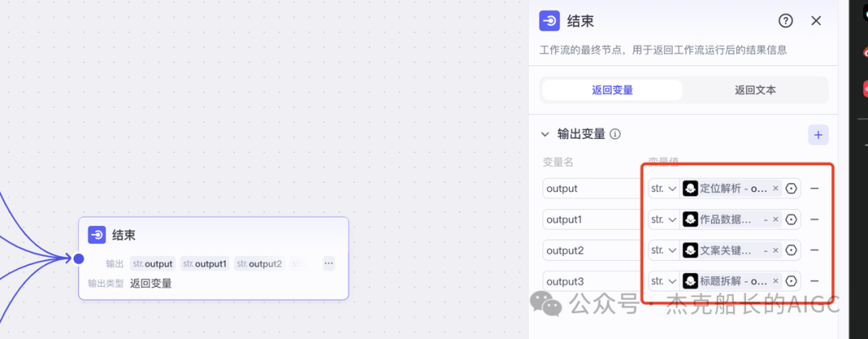Remove the output variable row
The image size is (868, 339).
tap(814, 189)
